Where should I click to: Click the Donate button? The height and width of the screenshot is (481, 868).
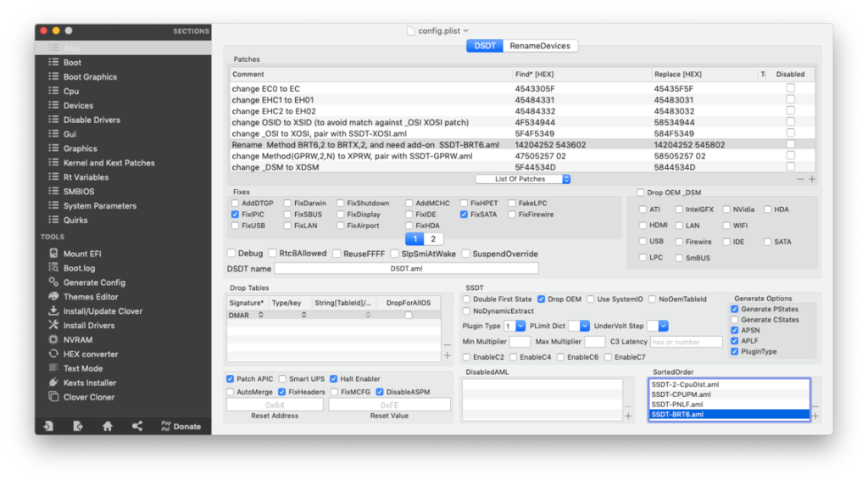pyautogui.click(x=181, y=426)
